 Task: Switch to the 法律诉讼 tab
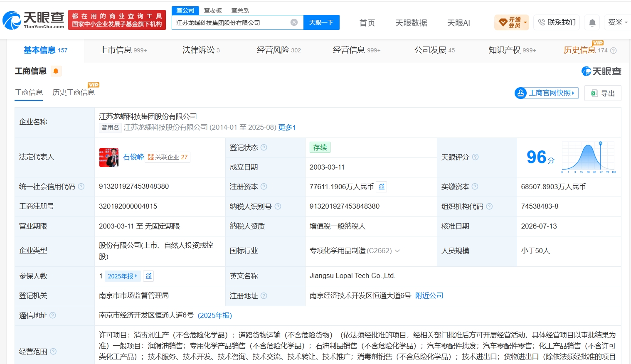pyautogui.click(x=201, y=50)
